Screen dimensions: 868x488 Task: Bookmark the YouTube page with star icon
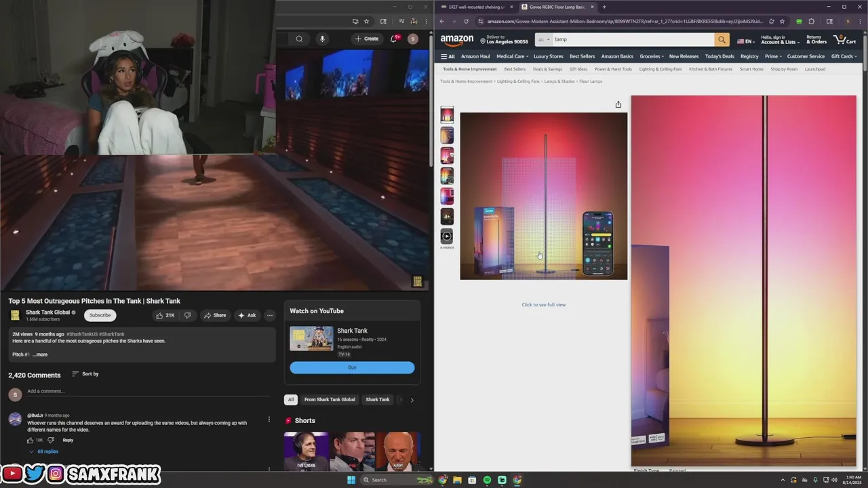[366, 21]
